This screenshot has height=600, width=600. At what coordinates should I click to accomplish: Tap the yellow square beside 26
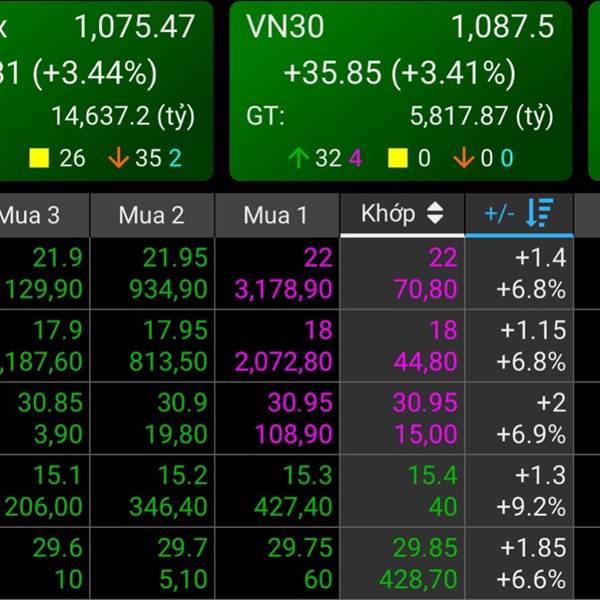(x=39, y=158)
